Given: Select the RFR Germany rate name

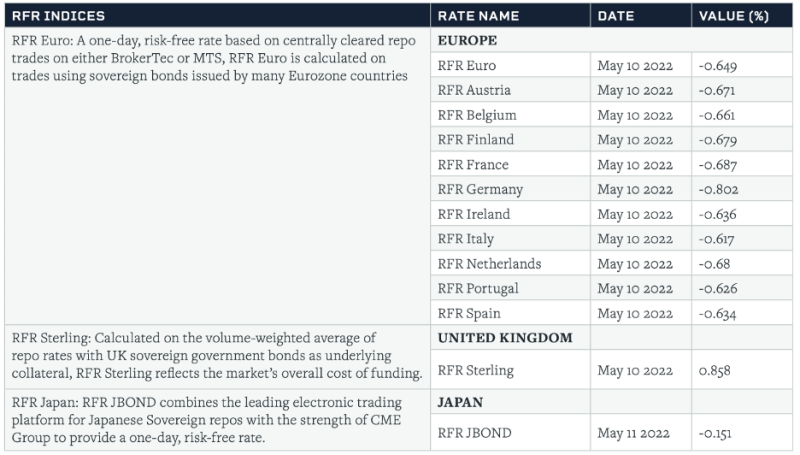Looking at the screenshot, I should point(480,189).
